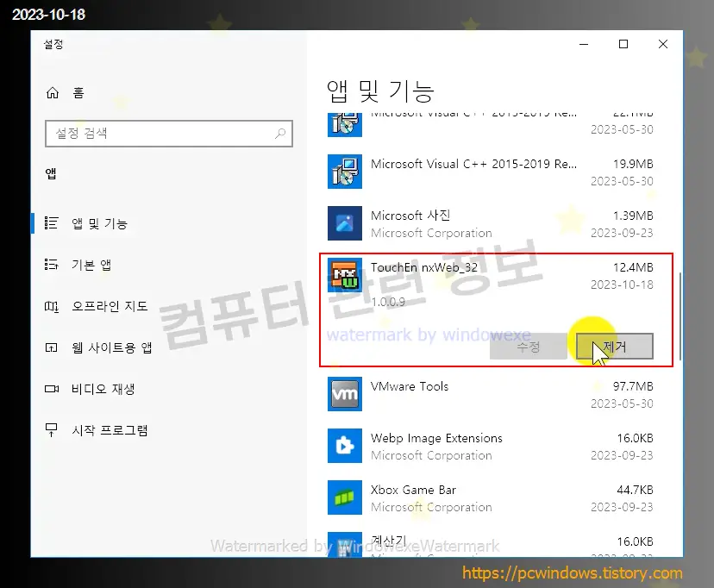Click the Home (홈) icon in sidebar
The height and width of the screenshot is (588, 714).
pos(53,93)
